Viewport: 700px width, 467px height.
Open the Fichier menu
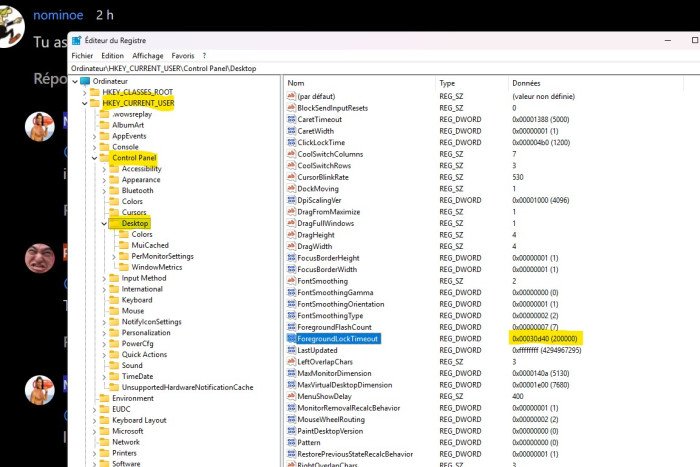(82, 56)
